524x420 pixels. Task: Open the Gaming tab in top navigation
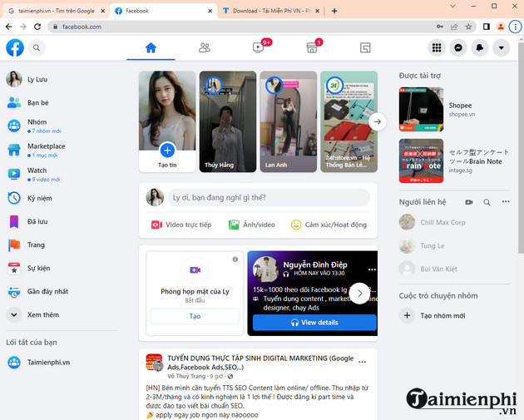[365, 47]
